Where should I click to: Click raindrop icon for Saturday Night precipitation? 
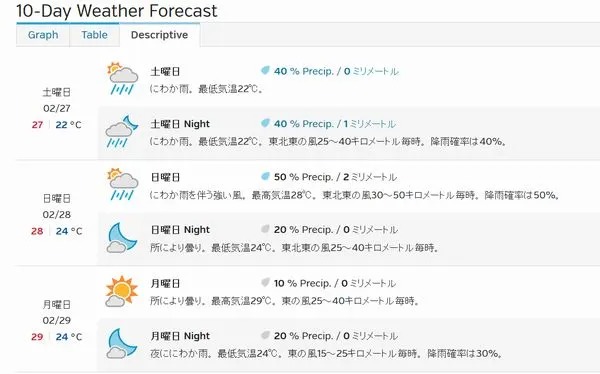[265, 123]
